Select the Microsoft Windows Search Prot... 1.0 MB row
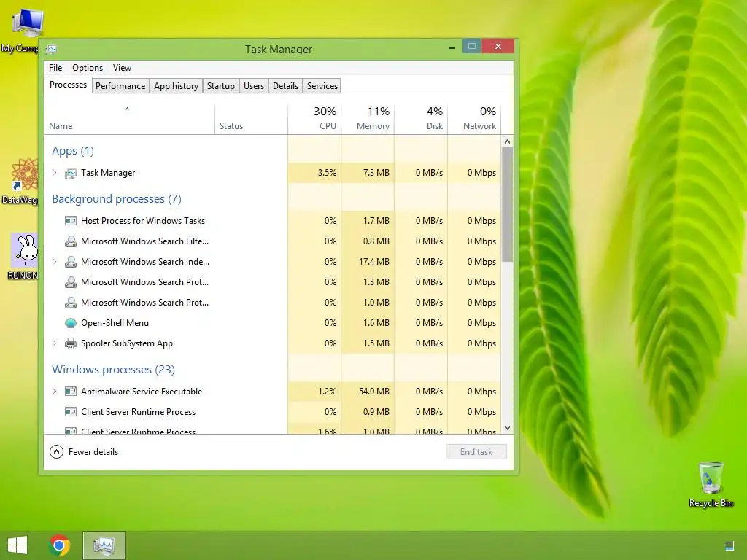The height and width of the screenshot is (560, 747). pos(273,303)
